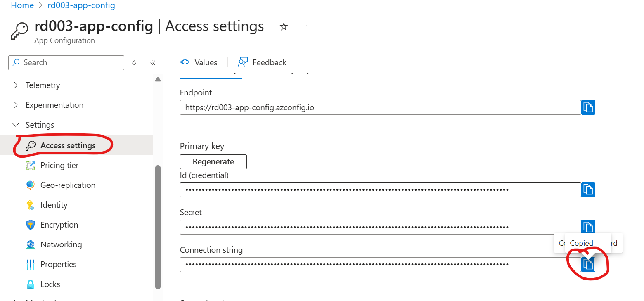
Task: Open the Networking menu item
Action: click(x=61, y=244)
